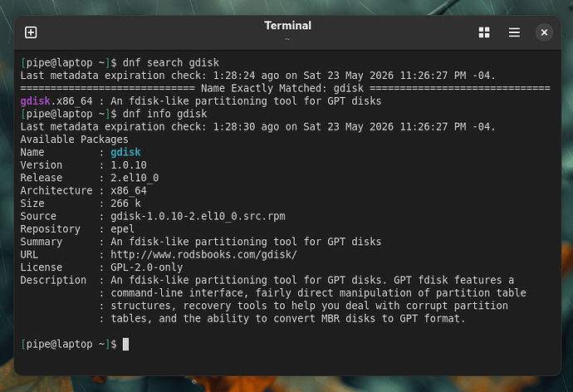Click the Architecture value x86_64

pyautogui.click(x=128, y=191)
